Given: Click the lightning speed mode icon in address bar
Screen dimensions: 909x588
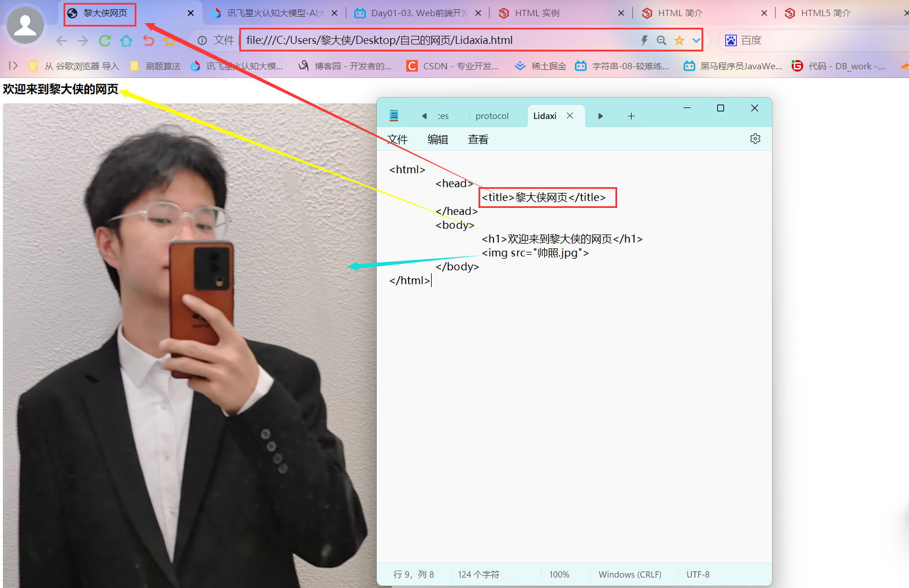Looking at the screenshot, I should 644,40.
